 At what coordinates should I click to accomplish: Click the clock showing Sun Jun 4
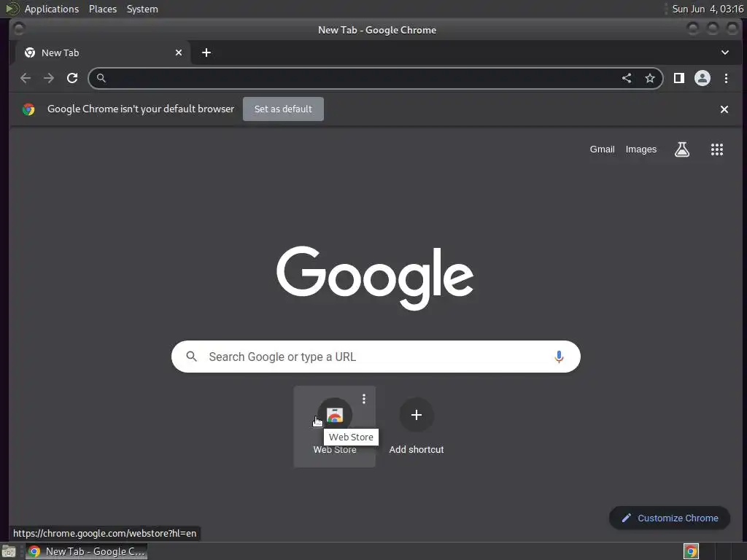pos(708,9)
